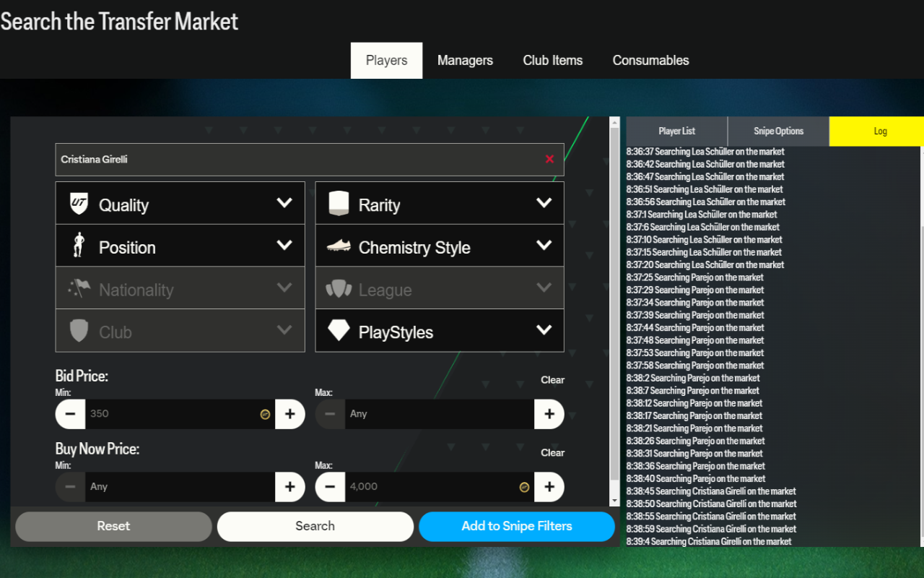924x578 pixels.
Task: Switch to the Managers tab
Action: [465, 61]
